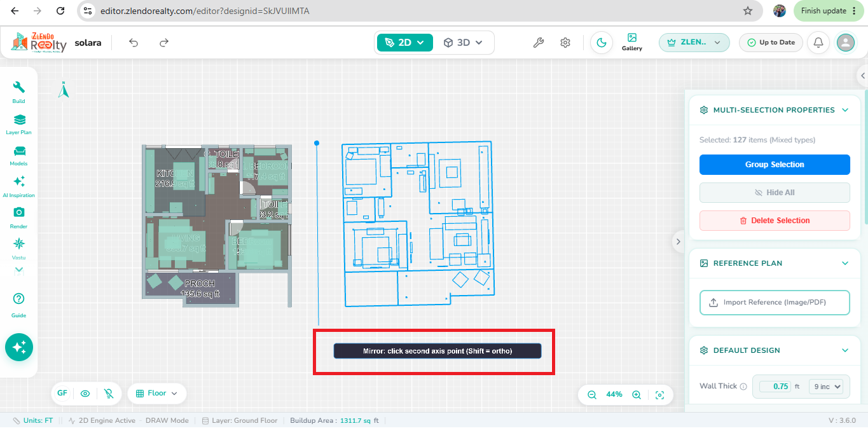
Task: Open the Layer Plan panel
Action: pyautogui.click(x=19, y=124)
